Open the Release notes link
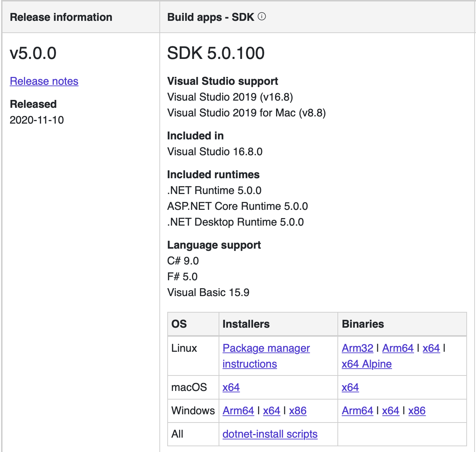Viewport: 476px width, 452px height. pos(44,81)
